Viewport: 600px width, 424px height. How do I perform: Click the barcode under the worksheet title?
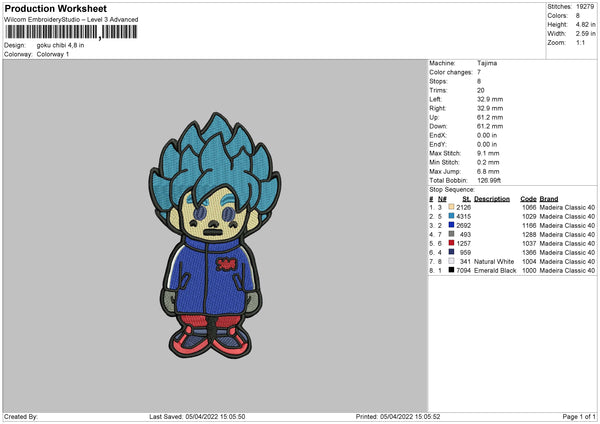(71, 32)
